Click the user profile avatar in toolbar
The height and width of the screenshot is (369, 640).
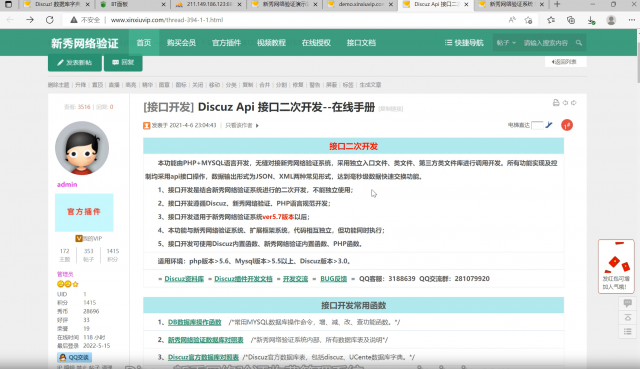click(611, 20)
